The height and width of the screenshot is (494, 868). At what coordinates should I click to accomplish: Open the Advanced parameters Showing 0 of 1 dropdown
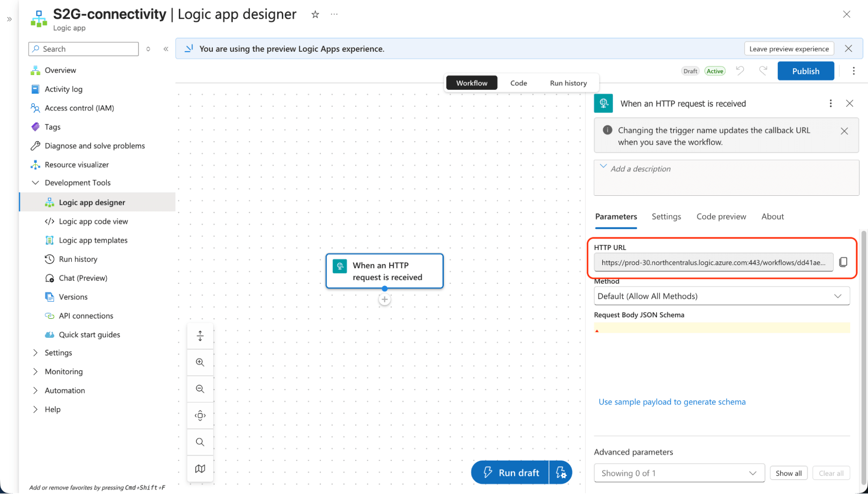click(679, 473)
